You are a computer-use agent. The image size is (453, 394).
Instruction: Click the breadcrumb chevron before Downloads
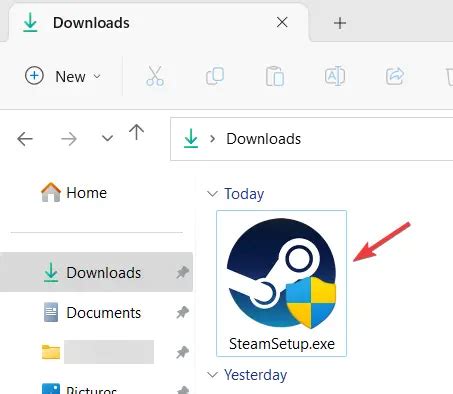coord(212,139)
